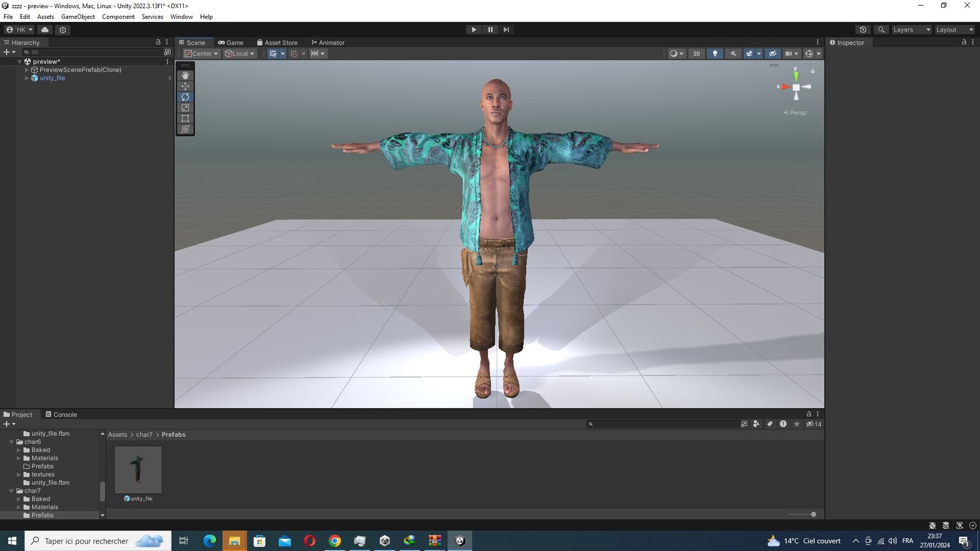Collapse the char7 folder
This screenshot has width=980, height=551.
[x=12, y=490]
